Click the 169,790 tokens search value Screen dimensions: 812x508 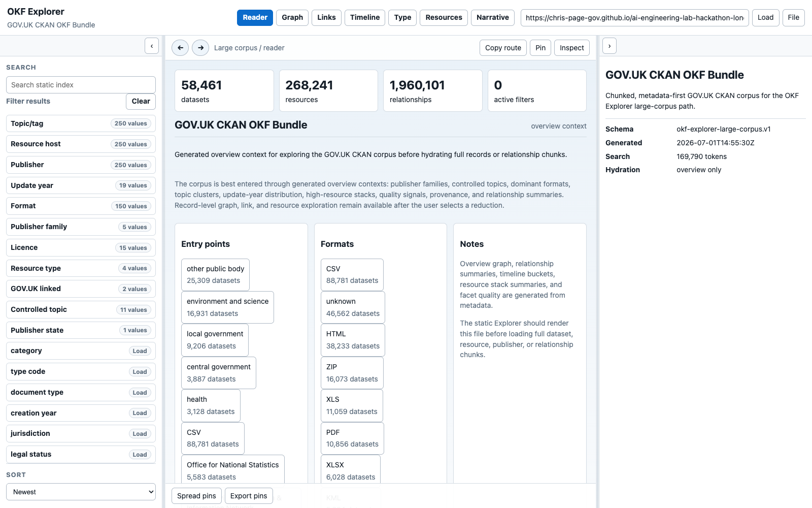click(701, 156)
